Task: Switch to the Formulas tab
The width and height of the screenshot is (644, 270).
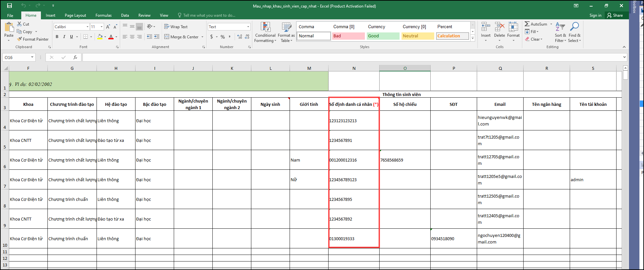Action: pos(103,15)
